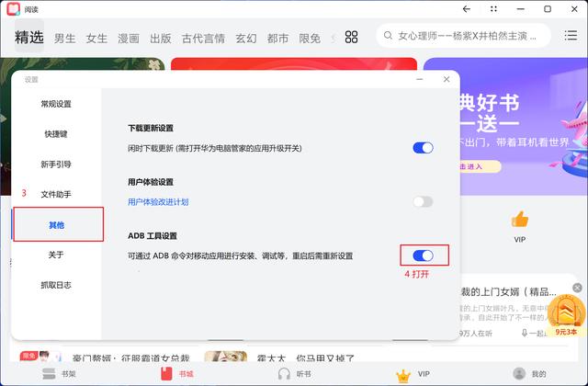Switch to the 古代言情 tab

tap(203, 39)
